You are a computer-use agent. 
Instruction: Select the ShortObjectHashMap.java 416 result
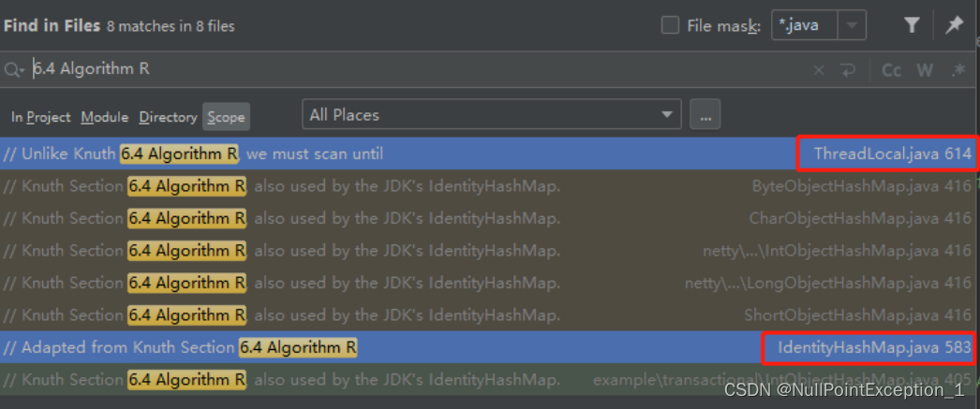click(487, 315)
